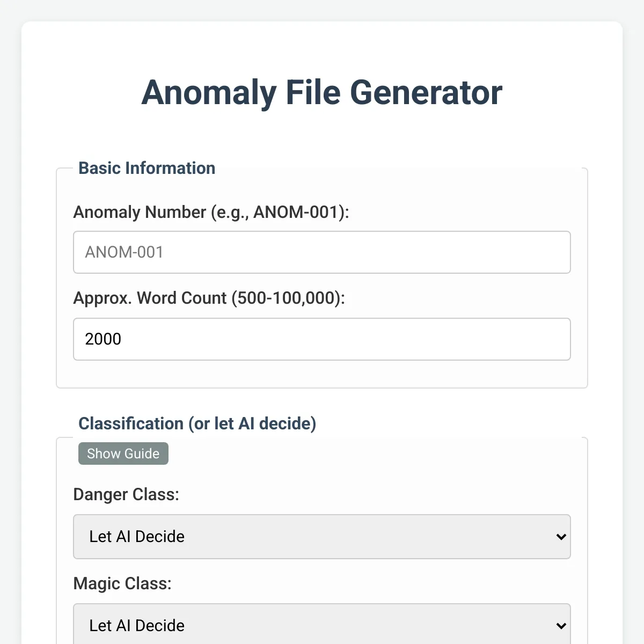Click the 2000 value in word count
This screenshot has height=644, width=644.
coord(103,339)
